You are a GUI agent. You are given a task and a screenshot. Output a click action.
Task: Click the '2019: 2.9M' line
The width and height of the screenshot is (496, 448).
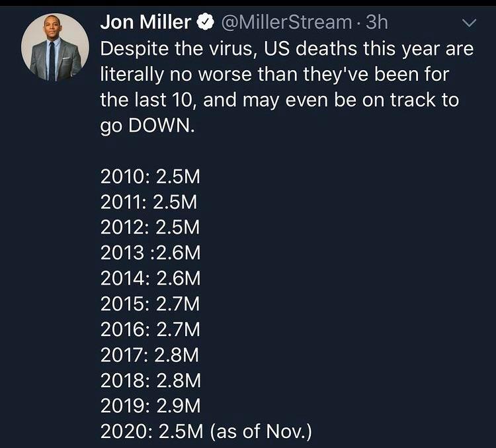pos(150,406)
